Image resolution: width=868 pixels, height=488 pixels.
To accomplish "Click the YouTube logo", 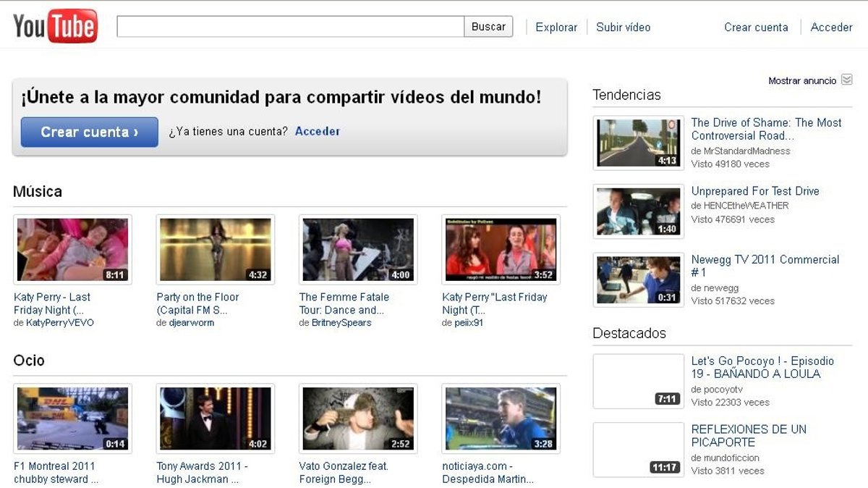I will (55, 26).
